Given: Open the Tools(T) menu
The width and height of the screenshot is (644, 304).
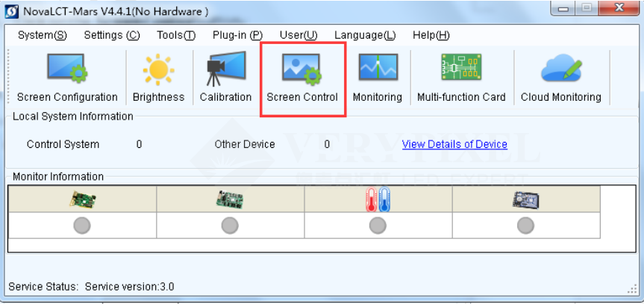Looking at the screenshot, I should pyautogui.click(x=176, y=35).
